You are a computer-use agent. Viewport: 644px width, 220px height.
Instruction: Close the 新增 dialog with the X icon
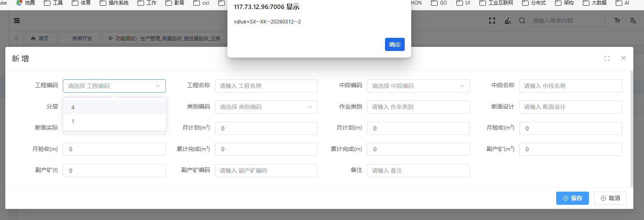coord(623,58)
